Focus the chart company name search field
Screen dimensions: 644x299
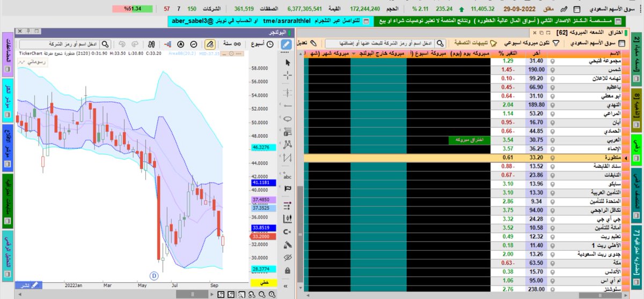click(59, 44)
